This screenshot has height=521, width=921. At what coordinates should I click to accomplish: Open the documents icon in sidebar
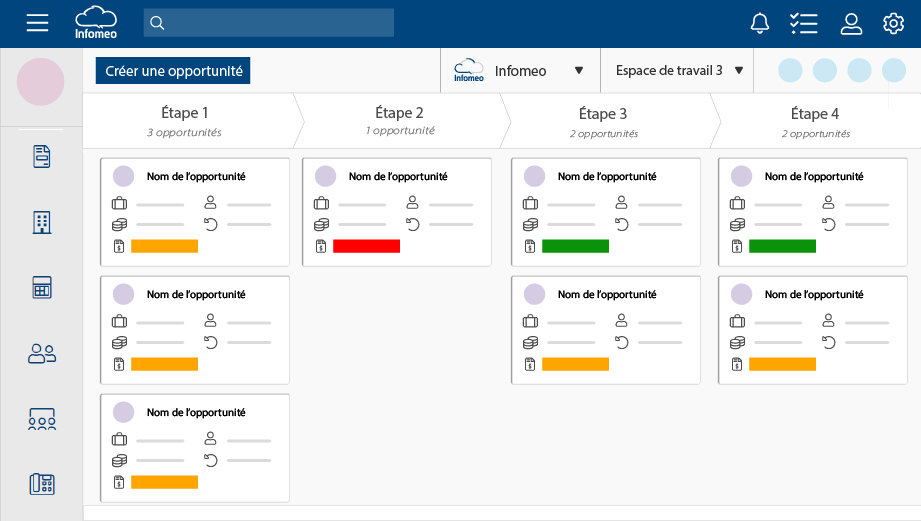pos(41,156)
